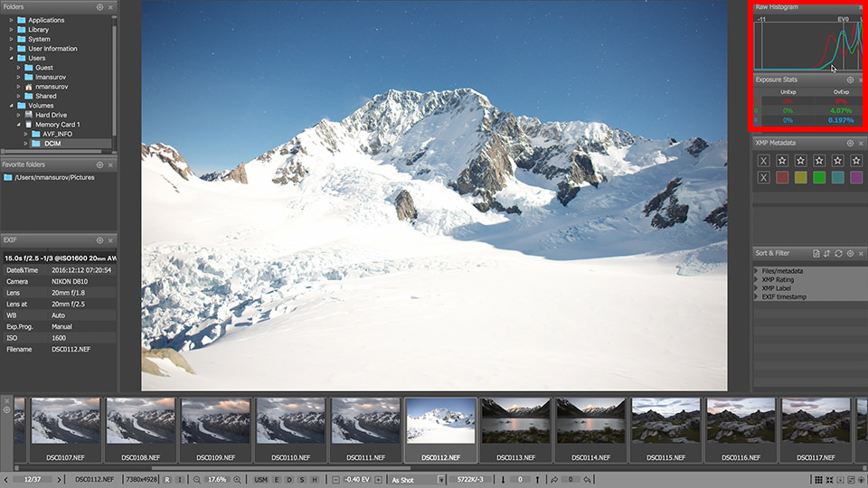
Task: Select the AVF_INFO folder
Action: tap(58, 134)
